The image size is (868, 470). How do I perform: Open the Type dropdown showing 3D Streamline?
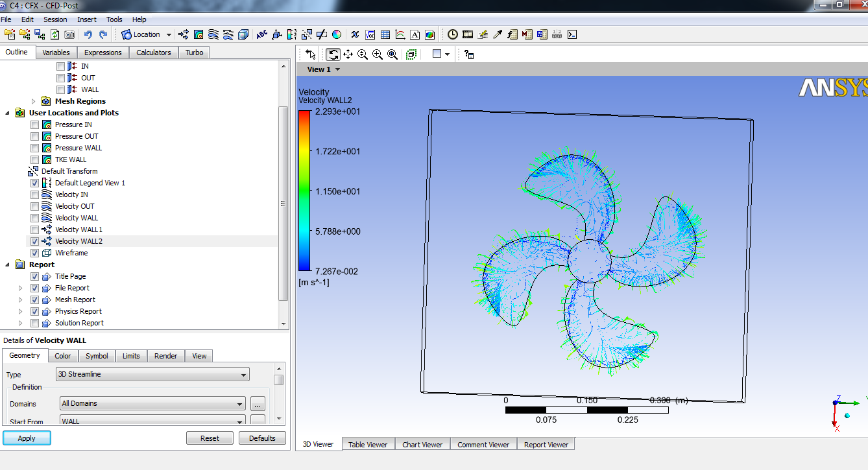152,375
